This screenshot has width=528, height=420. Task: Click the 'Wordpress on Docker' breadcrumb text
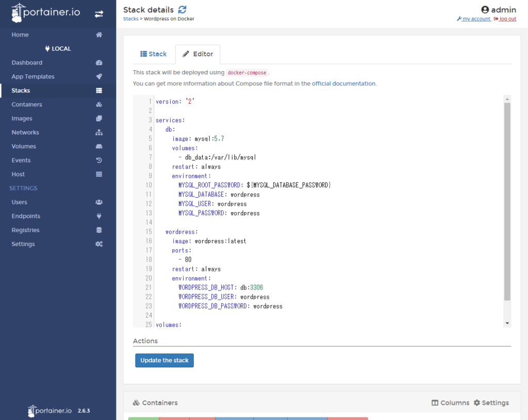(169, 19)
